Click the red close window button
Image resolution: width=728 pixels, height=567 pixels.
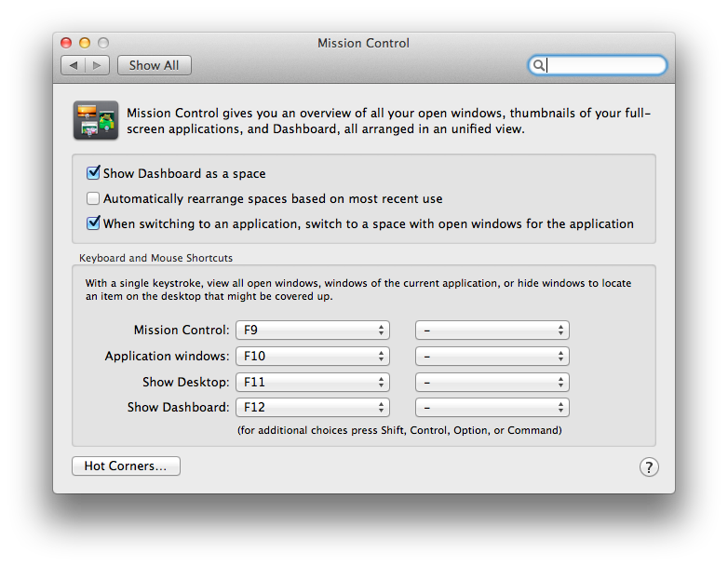[x=66, y=43]
